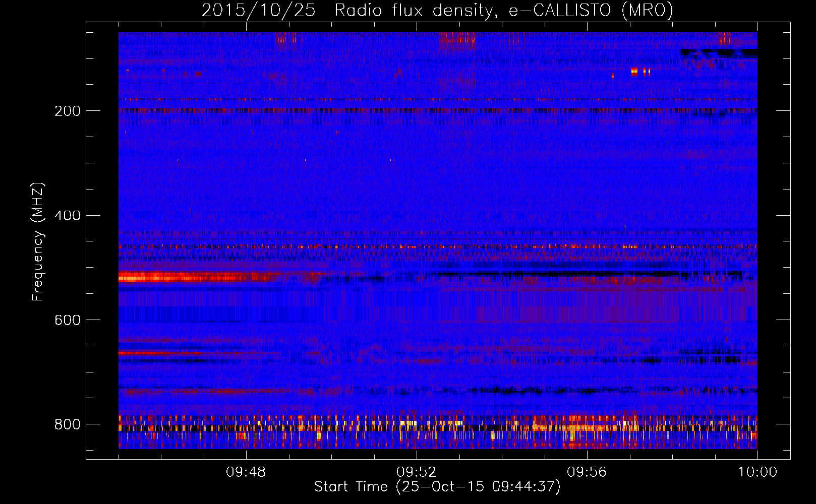
Task: Click the 600 frequency tick label
Action: tap(68, 321)
